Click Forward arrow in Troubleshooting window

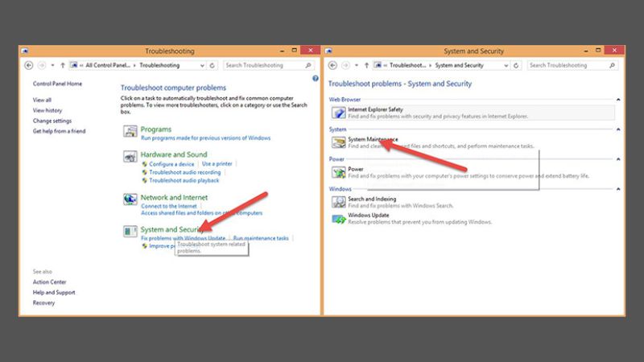[x=42, y=65]
